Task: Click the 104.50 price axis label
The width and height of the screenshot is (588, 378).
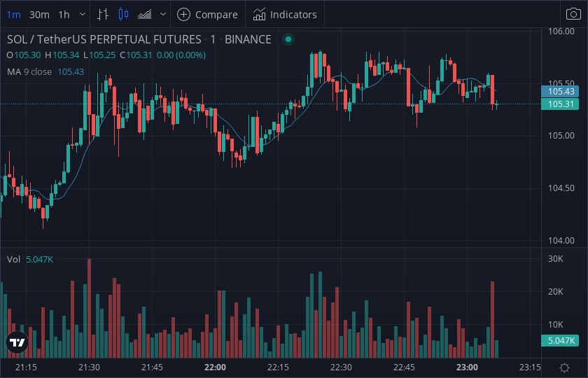Action: [x=561, y=188]
